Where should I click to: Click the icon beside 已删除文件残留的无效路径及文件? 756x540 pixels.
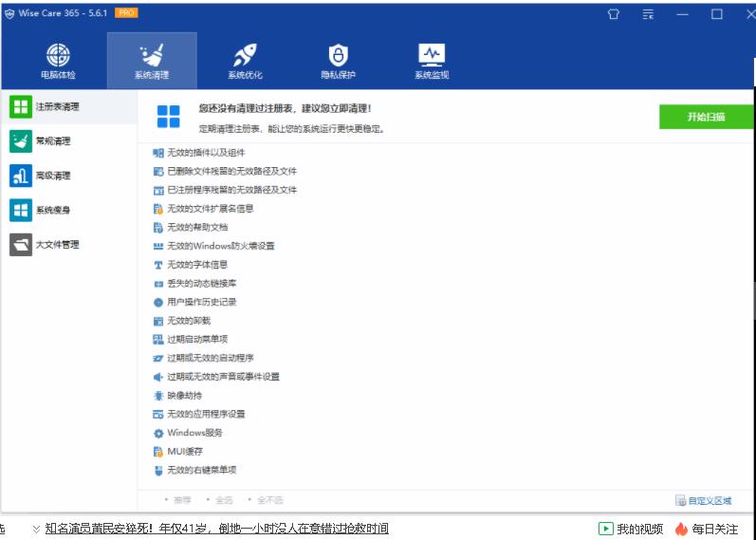[158, 172]
